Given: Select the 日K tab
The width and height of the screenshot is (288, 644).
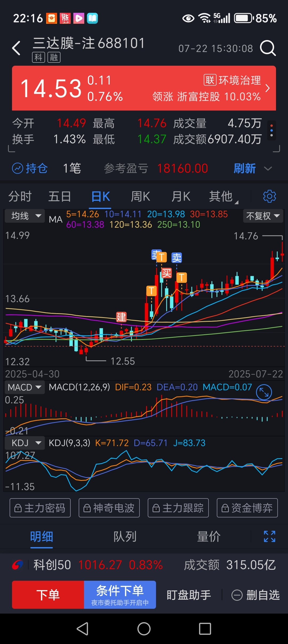Looking at the screenshot, I should (x=101, y=197).
